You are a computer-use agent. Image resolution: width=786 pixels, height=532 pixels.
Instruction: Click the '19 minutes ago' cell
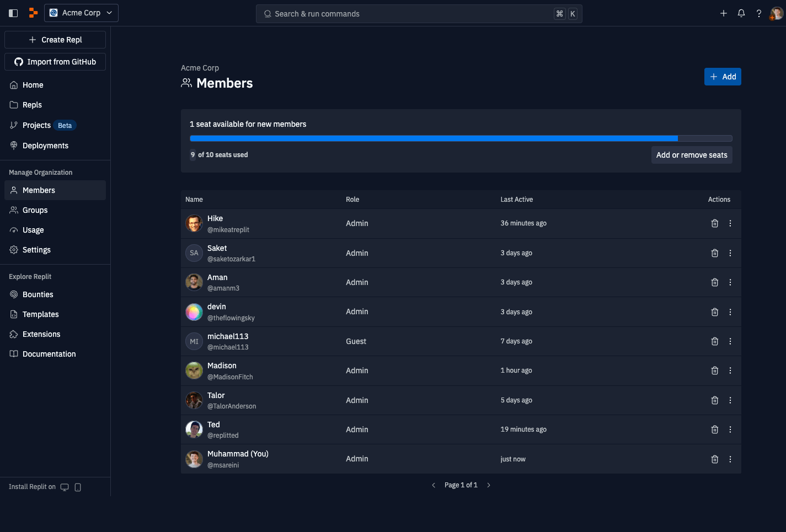[523, 429]
